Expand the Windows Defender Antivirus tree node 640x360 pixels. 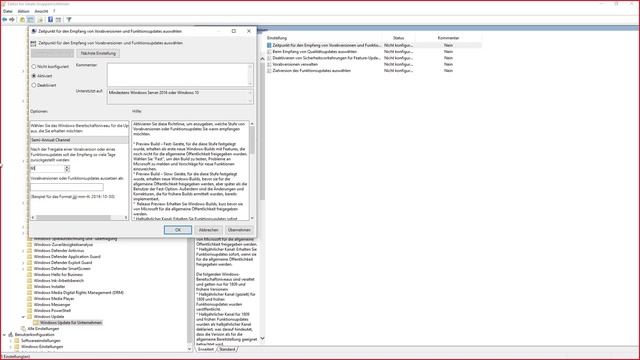[23, 251]
